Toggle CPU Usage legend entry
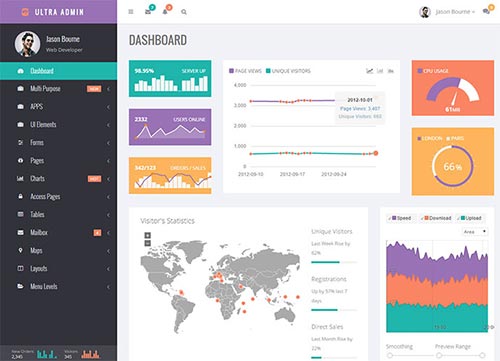 tap(433, 71)
